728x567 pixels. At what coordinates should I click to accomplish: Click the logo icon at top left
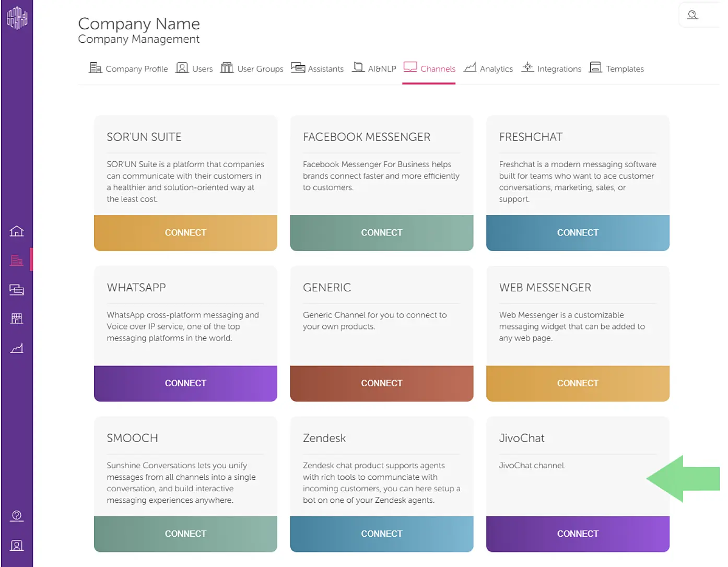(x=17, y=18)
